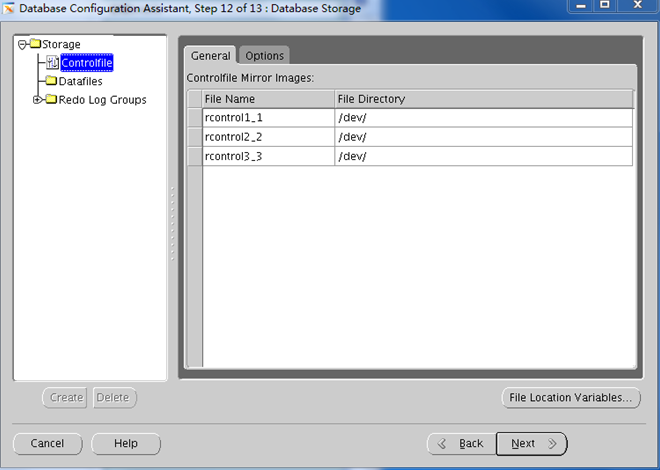
Task: Switch to the Options tab
Action: [264, 56]
